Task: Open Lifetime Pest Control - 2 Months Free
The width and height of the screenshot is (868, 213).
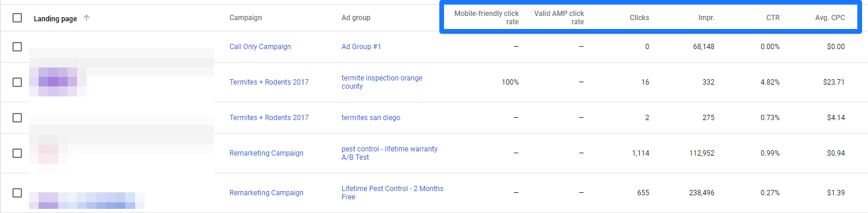Action: 392,192
